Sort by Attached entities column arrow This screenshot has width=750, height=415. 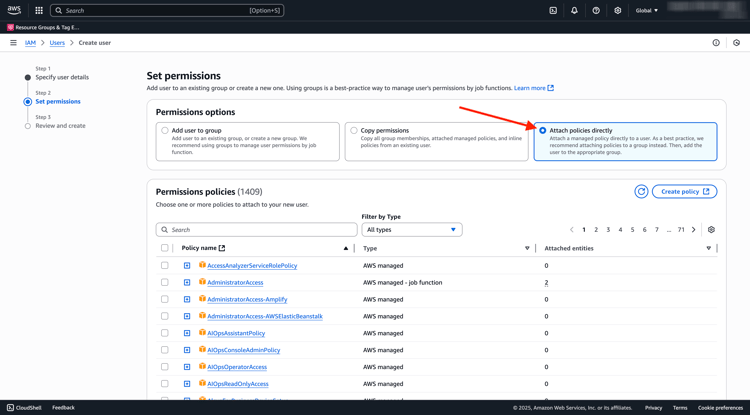[x=709, y=248]
